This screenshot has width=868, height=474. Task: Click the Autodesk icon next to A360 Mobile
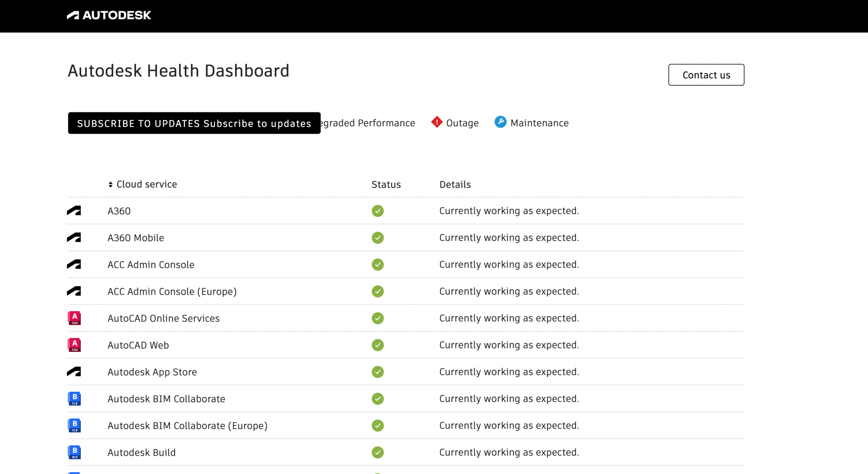pyautogui.click(x=75, y=237)
